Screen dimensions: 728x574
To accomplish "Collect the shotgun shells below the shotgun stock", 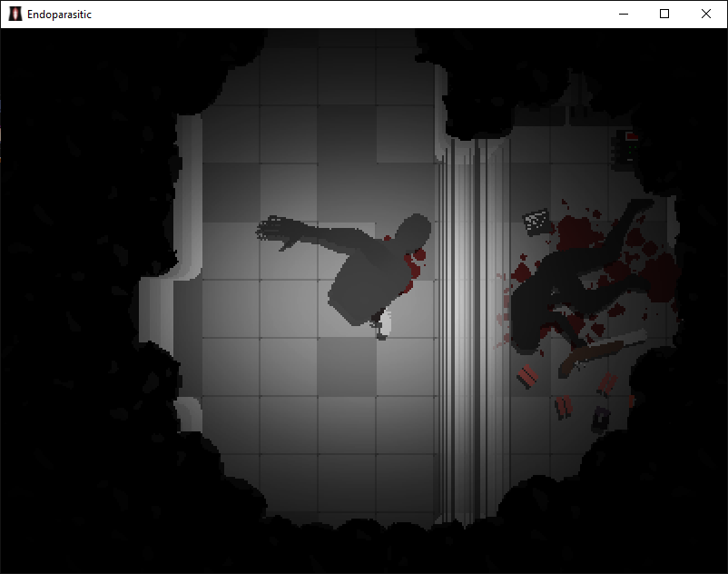I will (x=563, y=407).
